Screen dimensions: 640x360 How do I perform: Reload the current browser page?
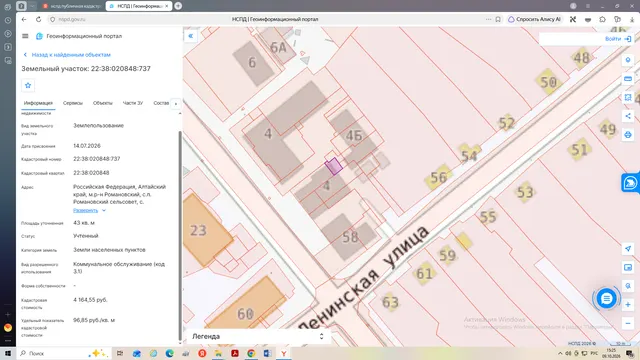coord(38,19)
